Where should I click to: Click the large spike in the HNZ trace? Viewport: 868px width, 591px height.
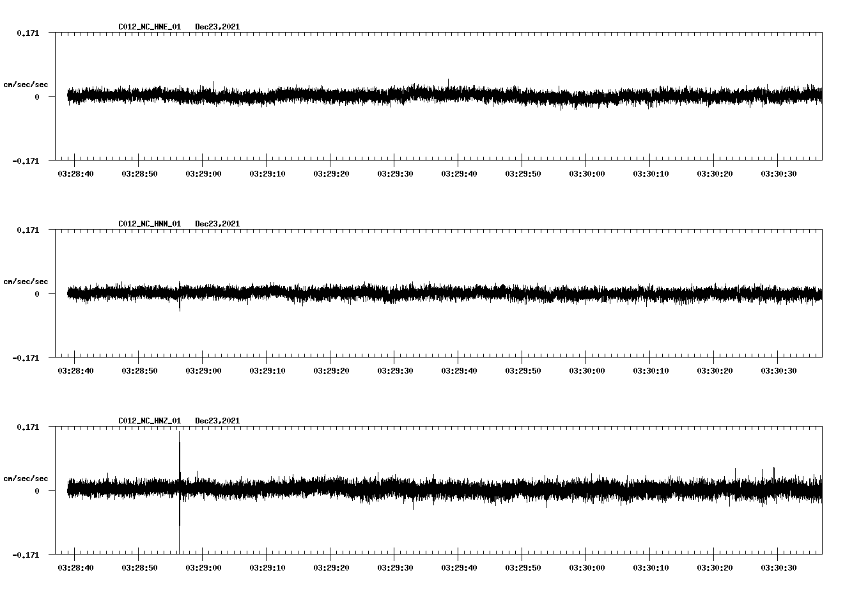180,492
